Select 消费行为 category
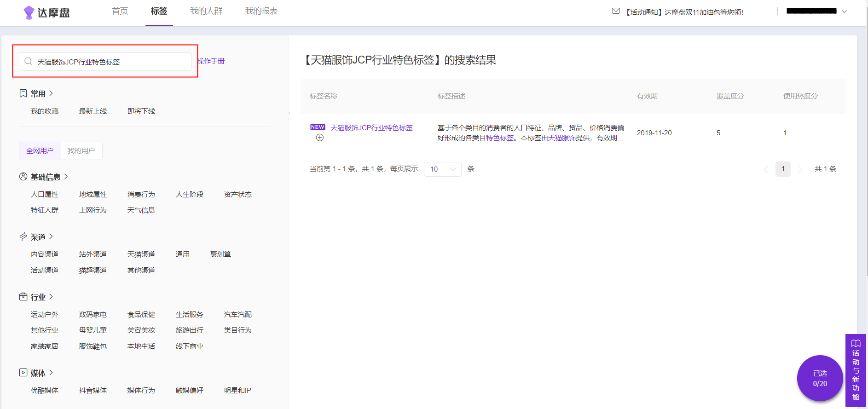The height and width of the screenshot is (409, 868). [x=141, y=195]
